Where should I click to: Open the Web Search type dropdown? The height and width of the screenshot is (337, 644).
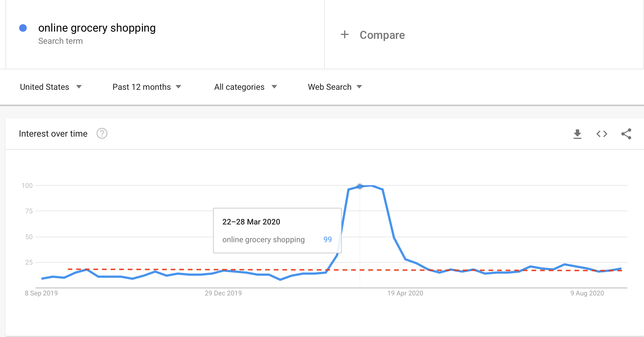tap(335, 87)
